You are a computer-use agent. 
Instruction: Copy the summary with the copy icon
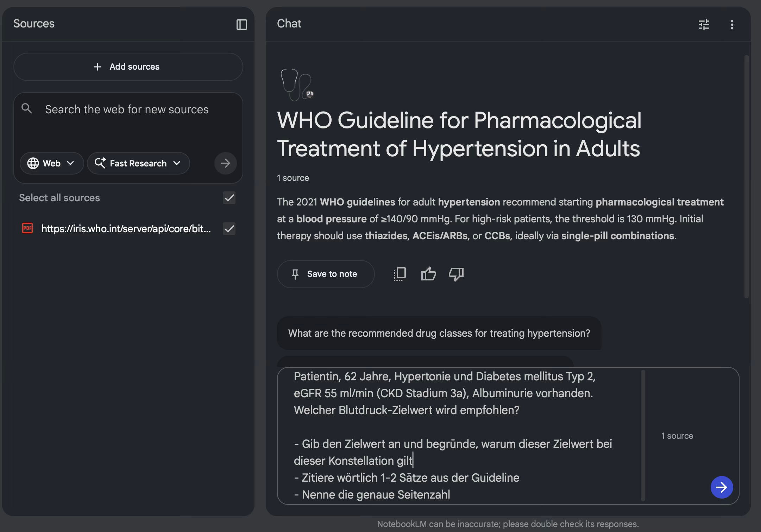(x=400, y=274)
